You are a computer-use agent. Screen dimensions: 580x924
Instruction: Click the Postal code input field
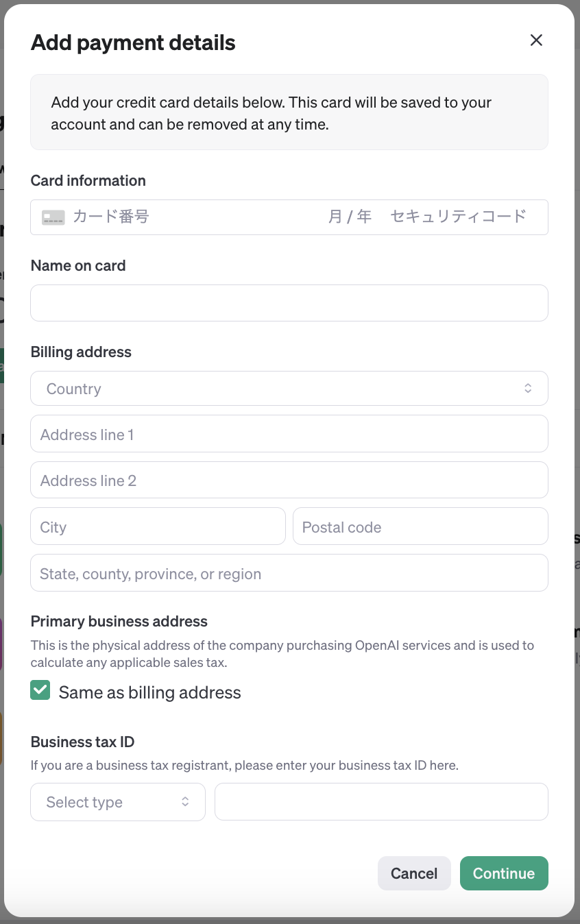(420, 526)
